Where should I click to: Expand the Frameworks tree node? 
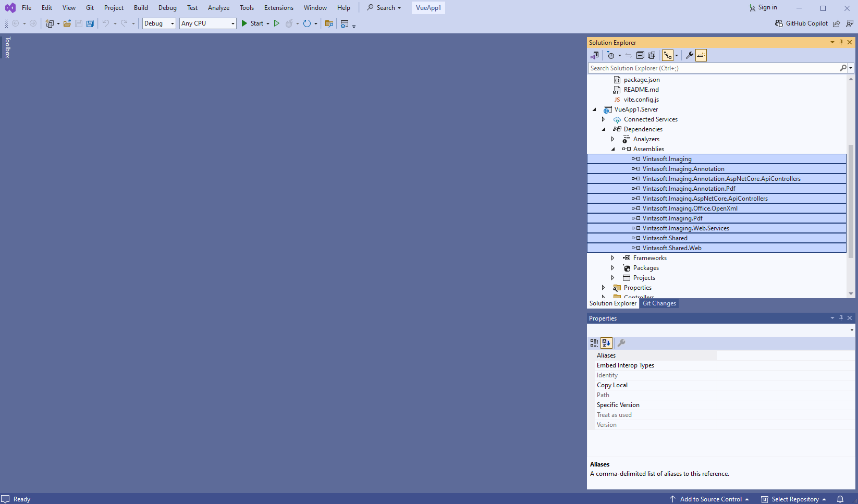pos(613,258)
